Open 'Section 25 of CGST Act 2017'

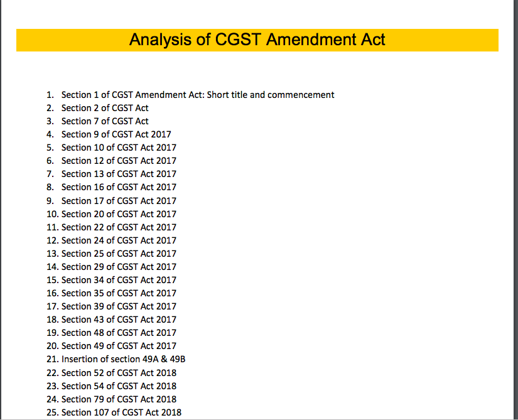pos(119,254)
